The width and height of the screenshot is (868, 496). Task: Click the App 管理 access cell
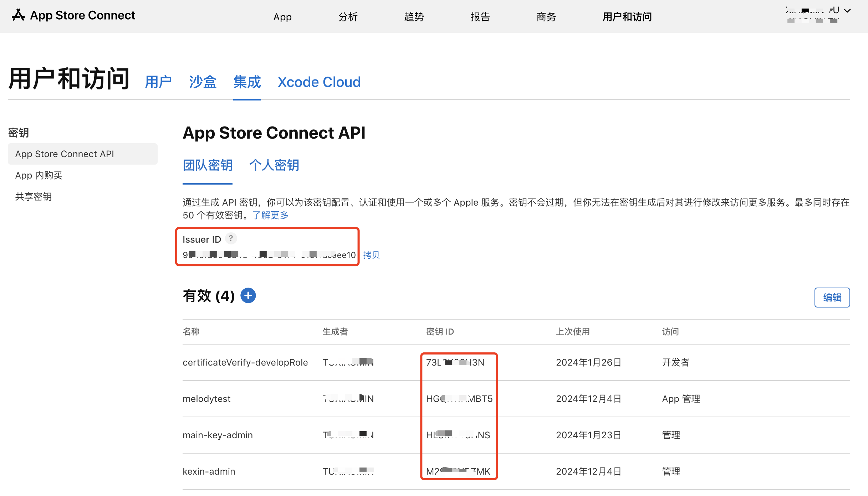pyautogui.click(x=681, y=399)
